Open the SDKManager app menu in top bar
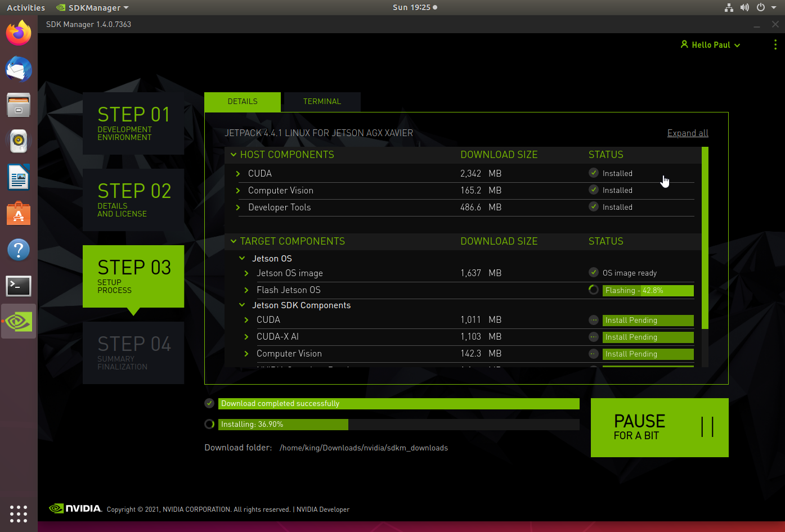 pyautogui.click(x=93, y=7)
